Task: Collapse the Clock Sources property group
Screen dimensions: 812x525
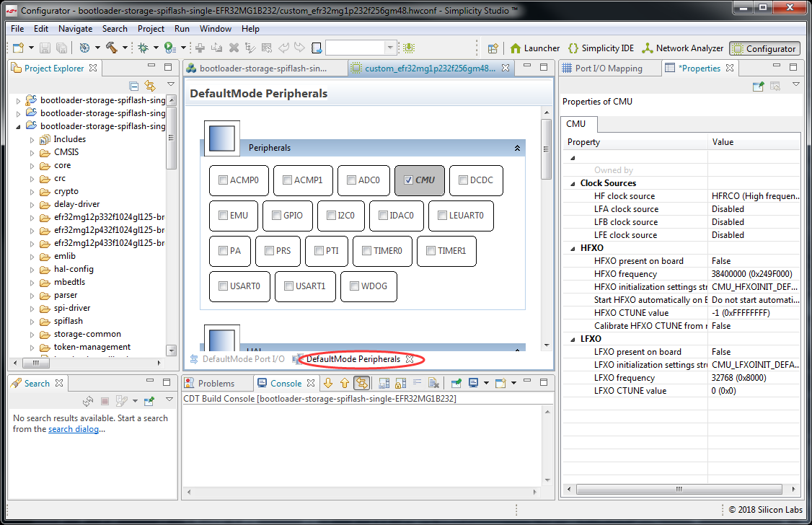Action: click(x=573, y=183)
